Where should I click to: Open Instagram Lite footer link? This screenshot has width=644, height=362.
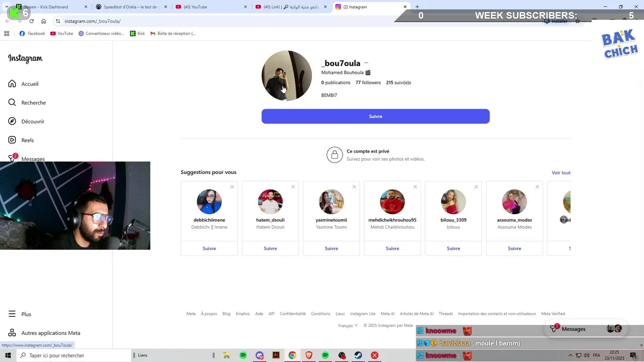coord(363,314)
